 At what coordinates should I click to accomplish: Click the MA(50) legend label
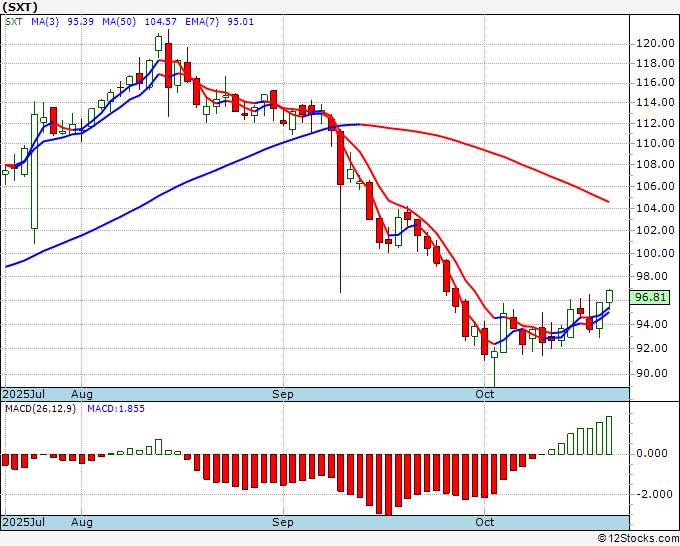[x=119, y=22]
